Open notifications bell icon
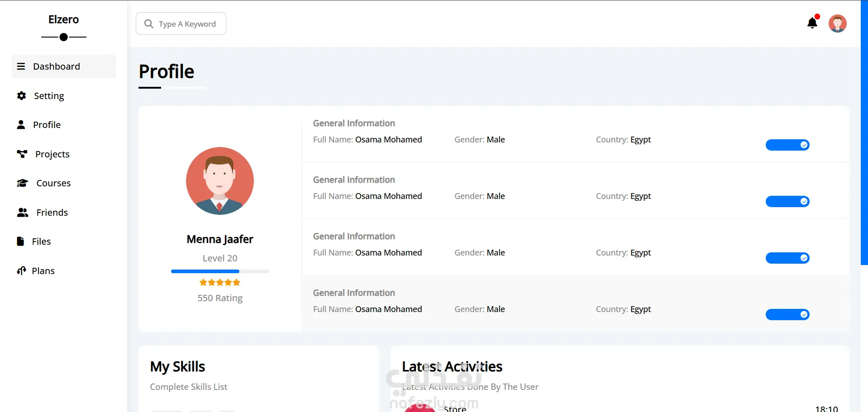This screenshot has width=868, height=412. pyautogui.click(x=812, y=23)
